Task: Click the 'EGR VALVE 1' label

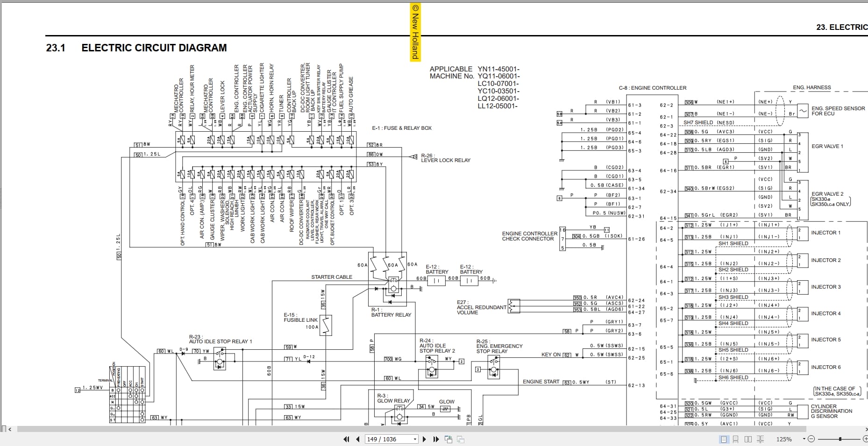Action: click(827, 146)
